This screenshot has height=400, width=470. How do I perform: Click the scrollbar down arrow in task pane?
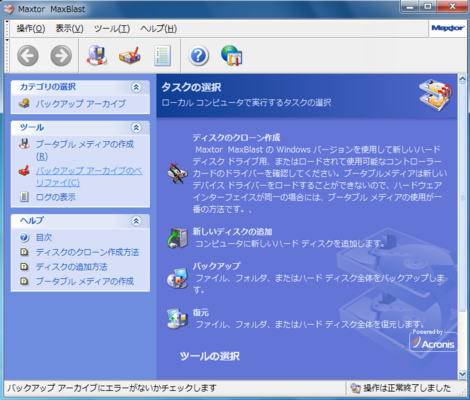point(462,374)
